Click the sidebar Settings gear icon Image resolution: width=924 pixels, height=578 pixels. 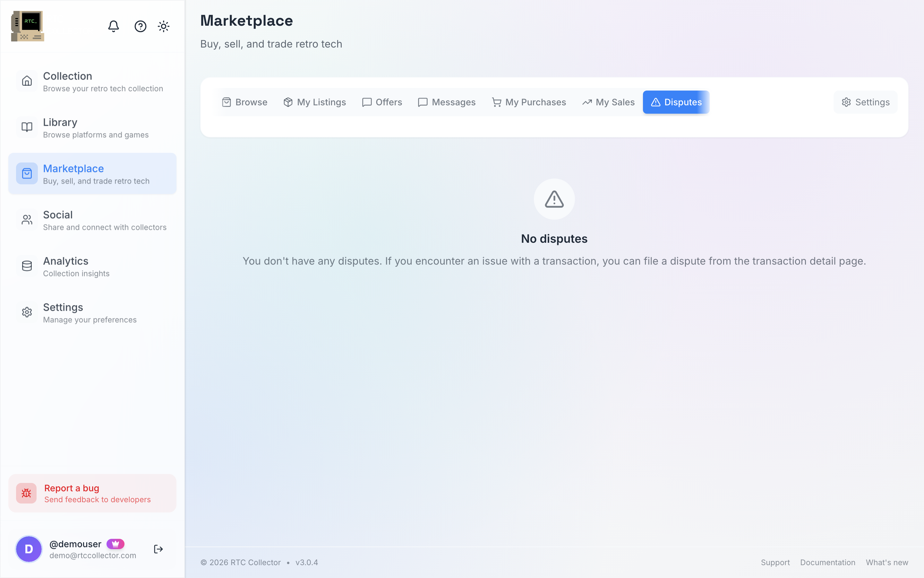tap(27, 312)
